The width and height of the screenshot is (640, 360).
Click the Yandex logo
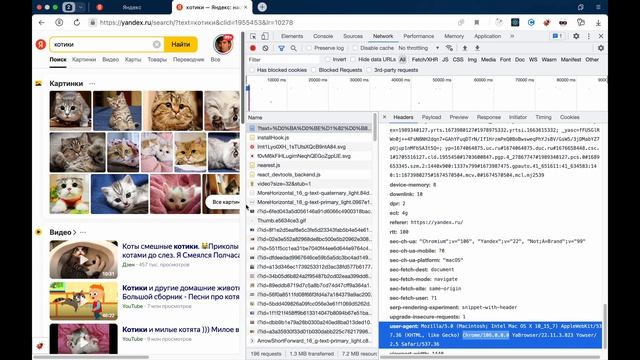click(x=40, y=44)
